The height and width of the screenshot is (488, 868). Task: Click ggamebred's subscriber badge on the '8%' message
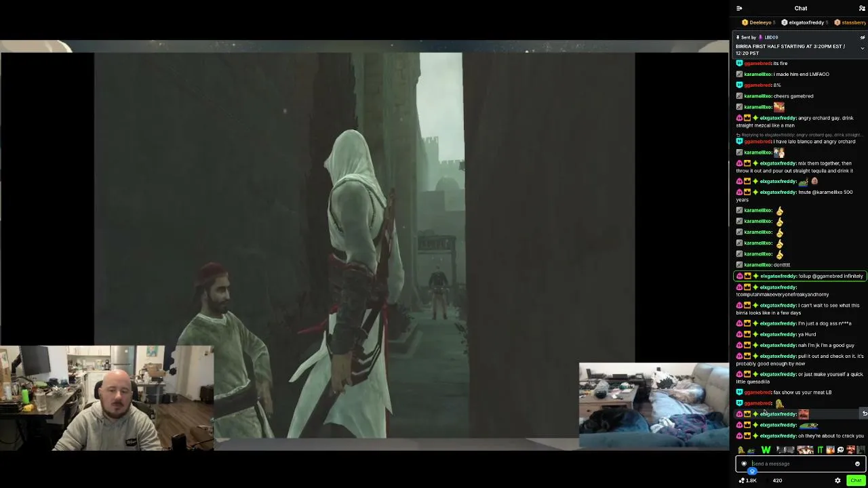[739, 85]
